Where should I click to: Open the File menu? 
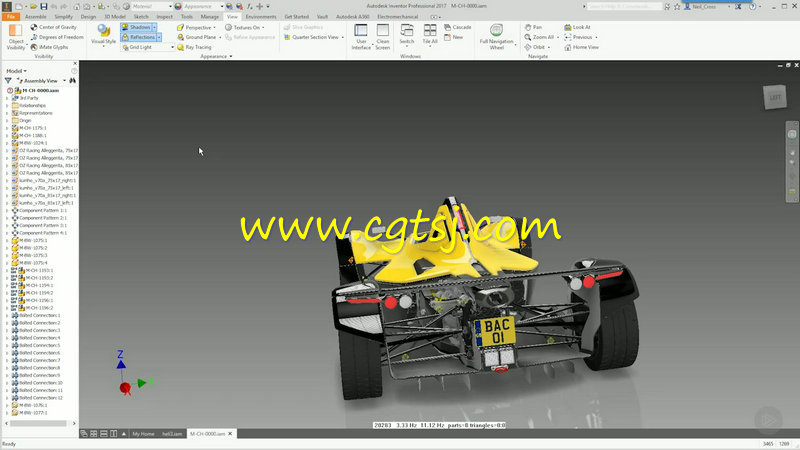(x=11, y=17)
